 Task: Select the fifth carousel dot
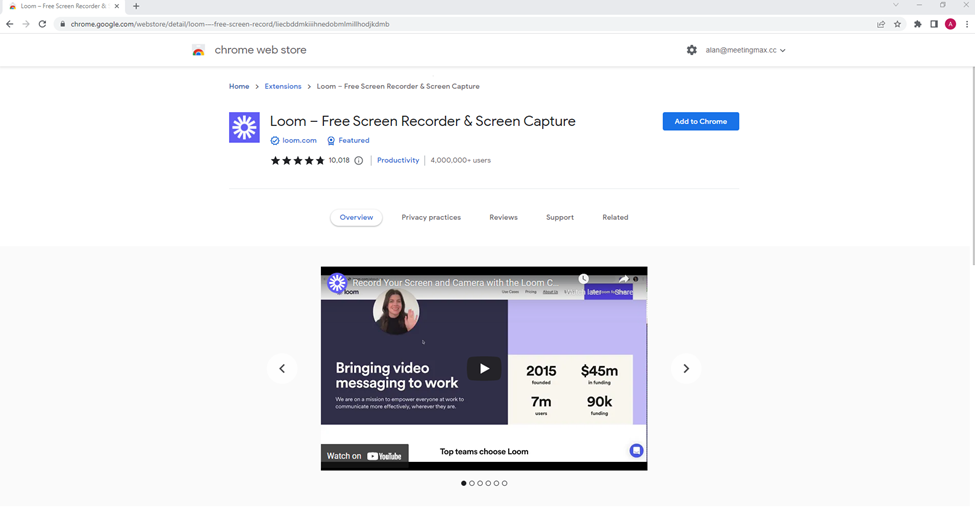point(496,483)
